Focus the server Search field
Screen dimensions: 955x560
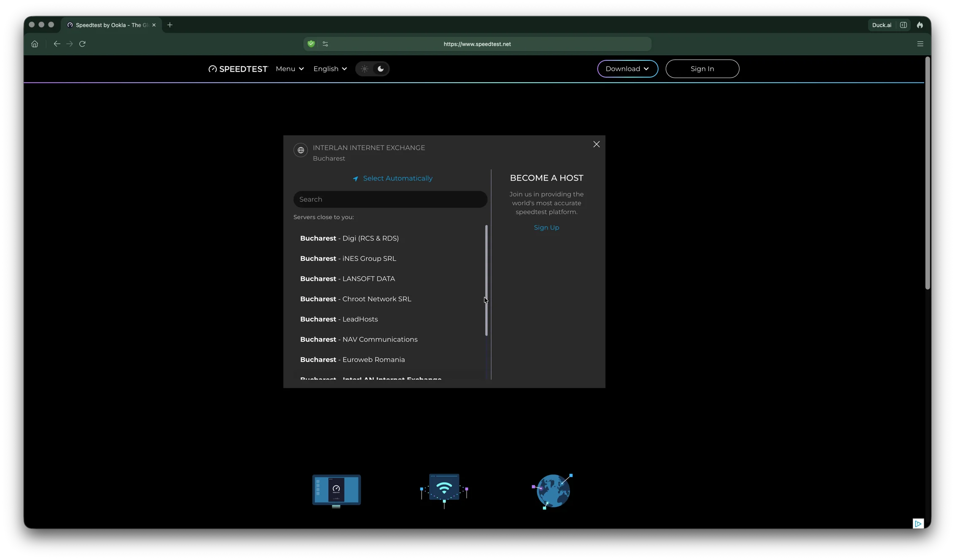(390, 199)
